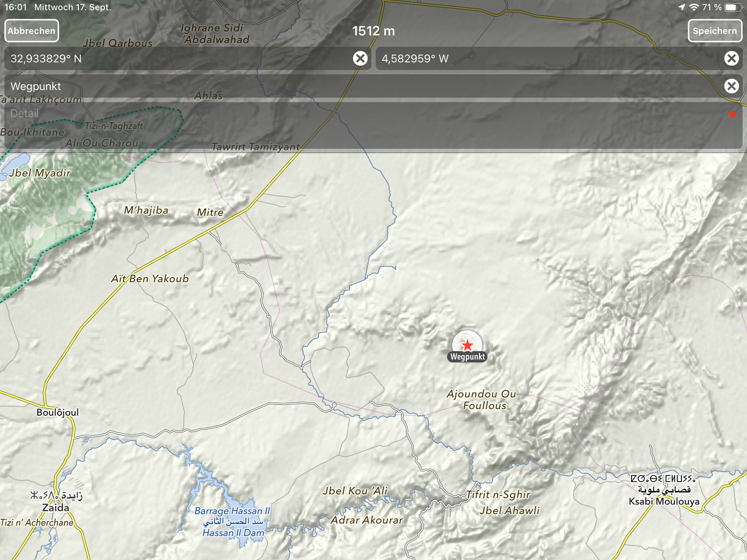Viewport: 747px width, 560px height.
Task: Select the red star waypoint marker on map
Action: pos(467,345)
